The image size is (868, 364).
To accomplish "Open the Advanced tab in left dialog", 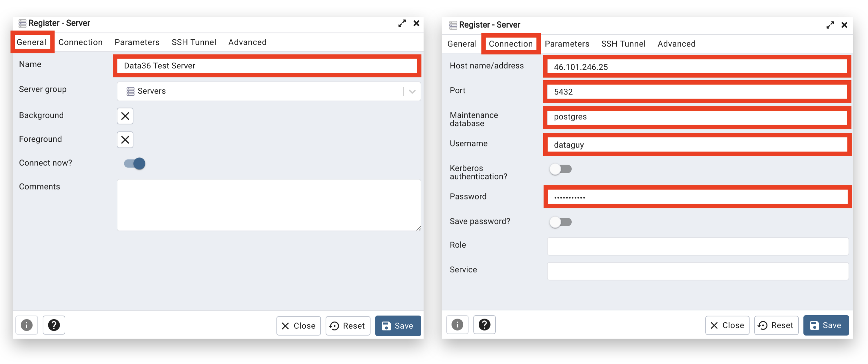I will (247, 42).
